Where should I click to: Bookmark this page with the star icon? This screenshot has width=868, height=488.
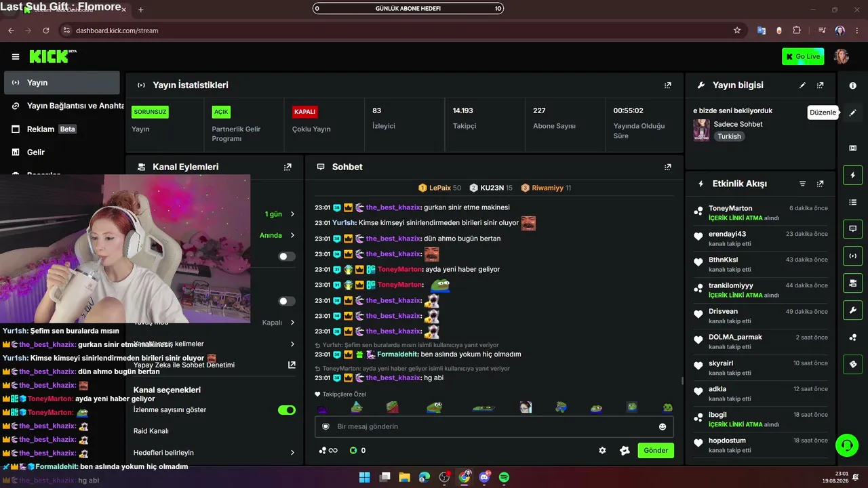tap(737, 30)
